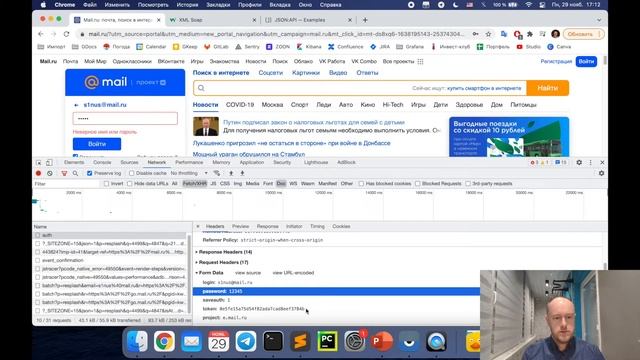Viewport: 640px width, 360px height.
Task: Open network search with magnifier icon
Action: 76,173
